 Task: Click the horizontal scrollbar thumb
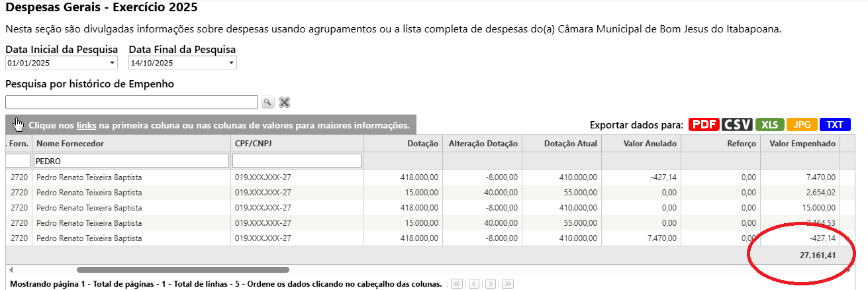coord(183,270)
